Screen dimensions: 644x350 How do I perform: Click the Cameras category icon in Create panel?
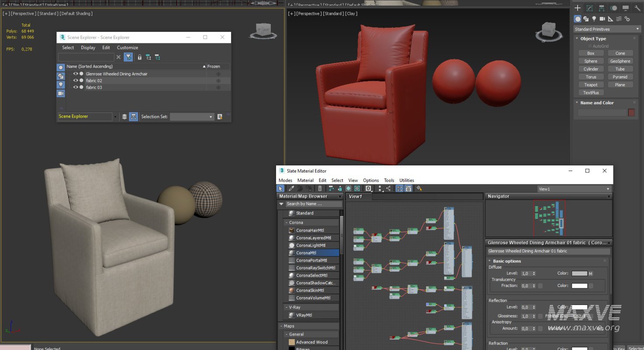(602, 19)
